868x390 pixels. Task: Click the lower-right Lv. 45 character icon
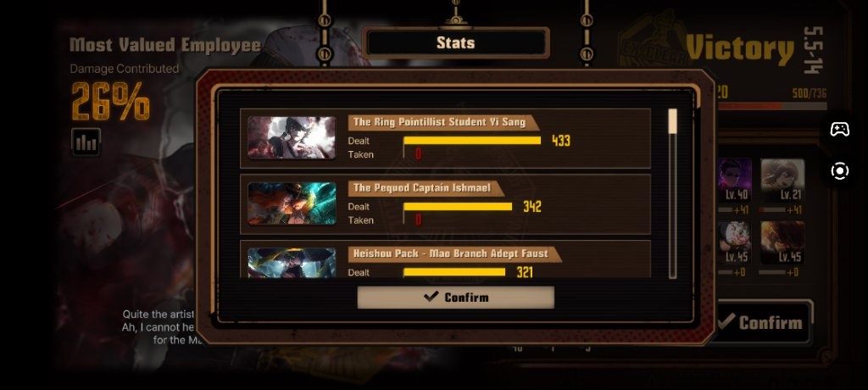(x=782, y=242)
